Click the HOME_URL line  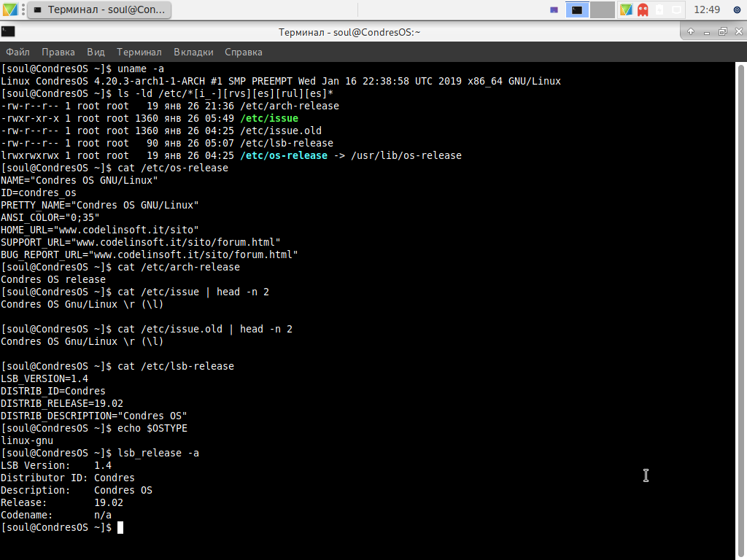click(99, 230)
